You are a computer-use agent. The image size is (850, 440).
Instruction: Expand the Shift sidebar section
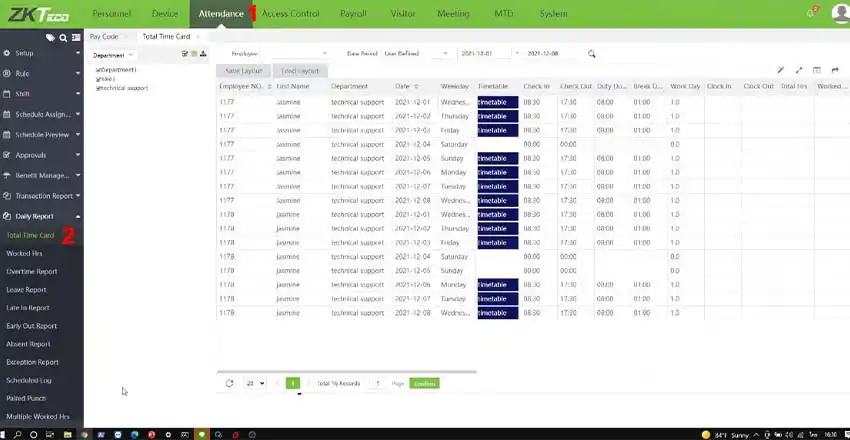pyautogui.click(x=78, y=94)
